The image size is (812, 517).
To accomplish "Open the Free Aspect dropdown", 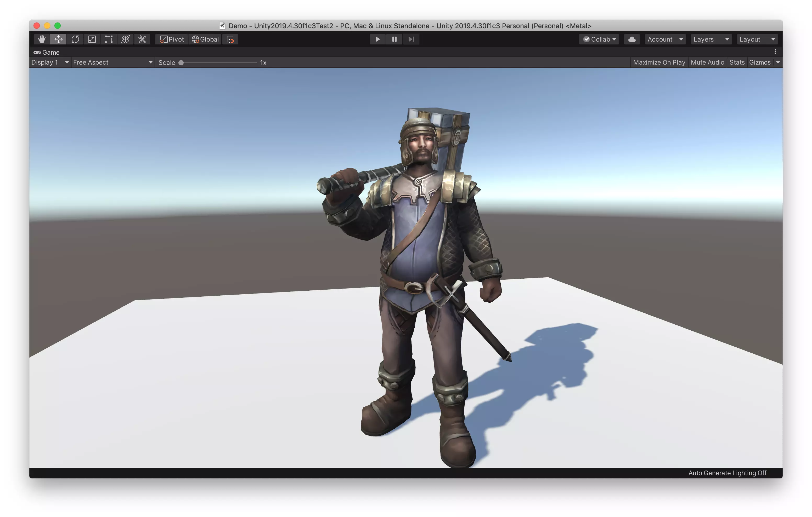I will pyautogui.click(x=113, y=62).
